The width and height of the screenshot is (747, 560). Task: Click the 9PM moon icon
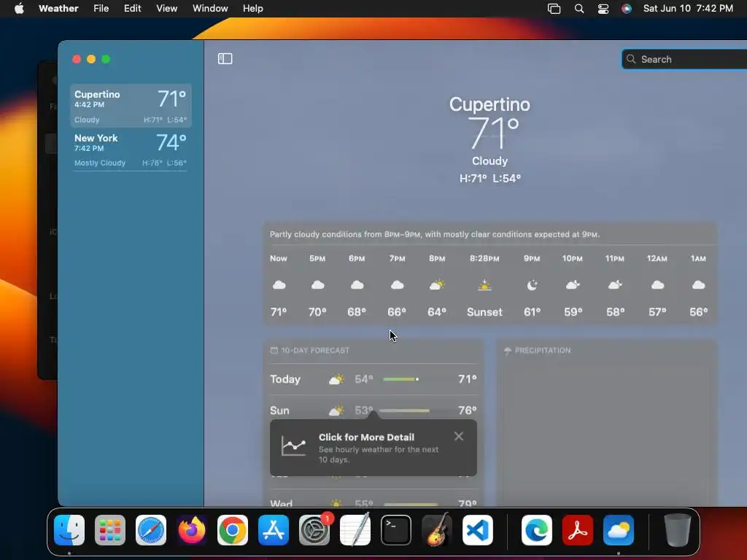click(532, 285)
